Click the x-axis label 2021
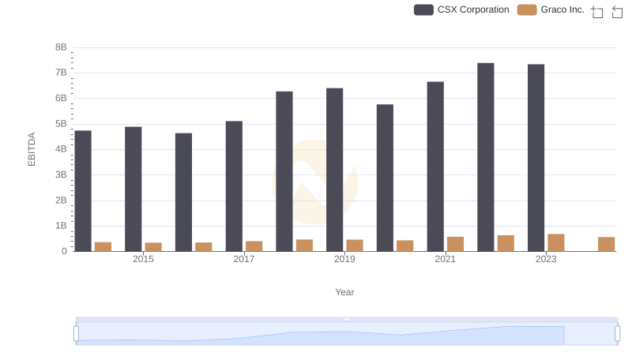Image resolution: width=632 pixels, height=364 pixels. pyautogui.click(x=446, y=259)
